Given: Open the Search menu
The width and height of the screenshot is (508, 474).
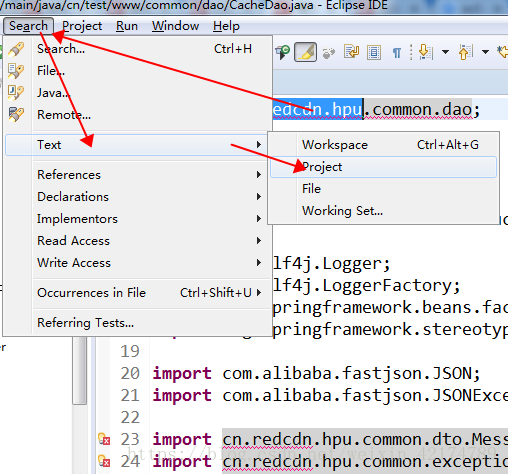Looking at the screenshot, I should [x=28, y=26].
